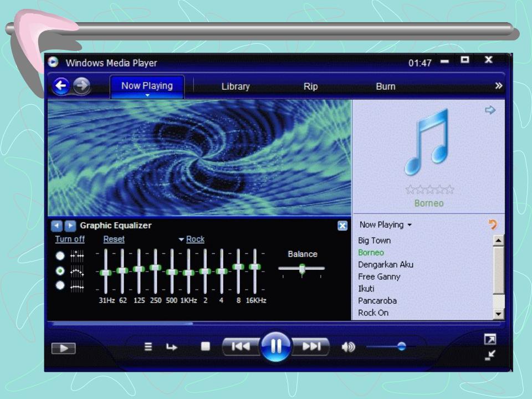
Task: Click the 31Hz equalizer slider
Action: click(105, 273)
